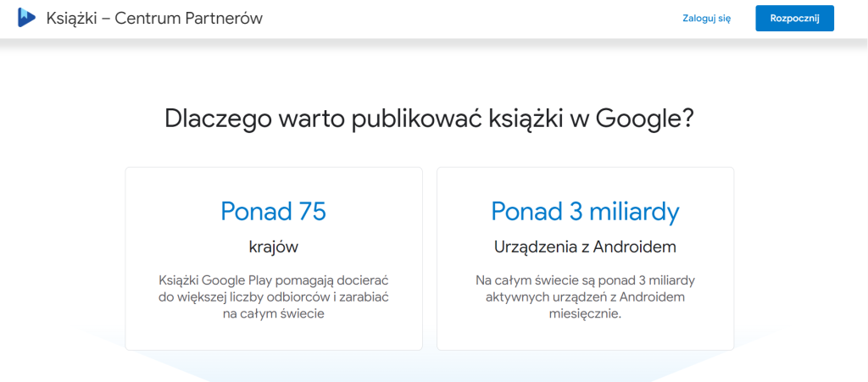Click the last line of the first card, "na całym świecie"

click(273, 313)
